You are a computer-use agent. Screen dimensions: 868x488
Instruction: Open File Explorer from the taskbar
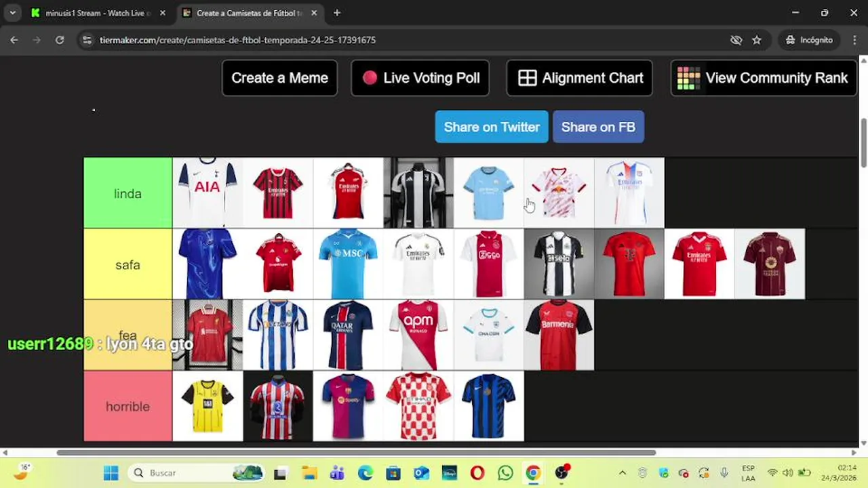(309, 473)
